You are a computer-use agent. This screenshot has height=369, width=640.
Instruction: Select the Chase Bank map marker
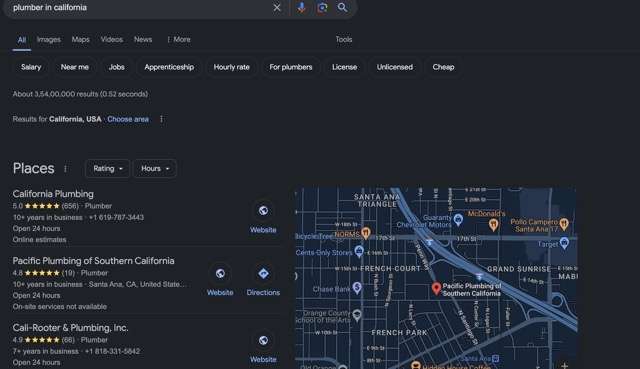coord(357,288)
